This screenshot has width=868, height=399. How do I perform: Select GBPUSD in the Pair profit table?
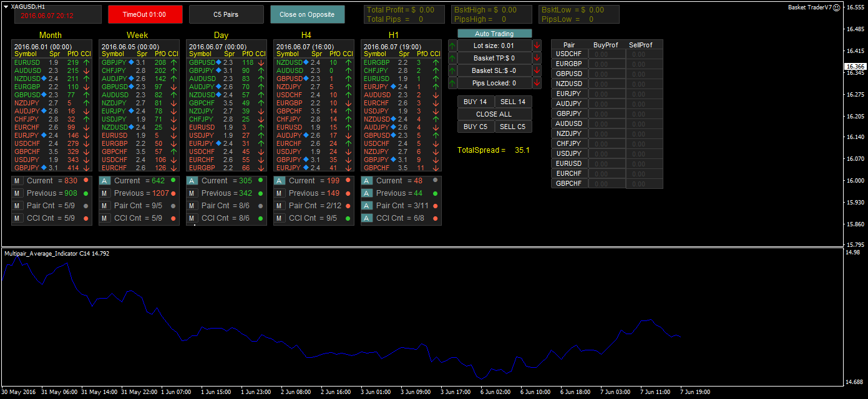(x=569, y=74)
